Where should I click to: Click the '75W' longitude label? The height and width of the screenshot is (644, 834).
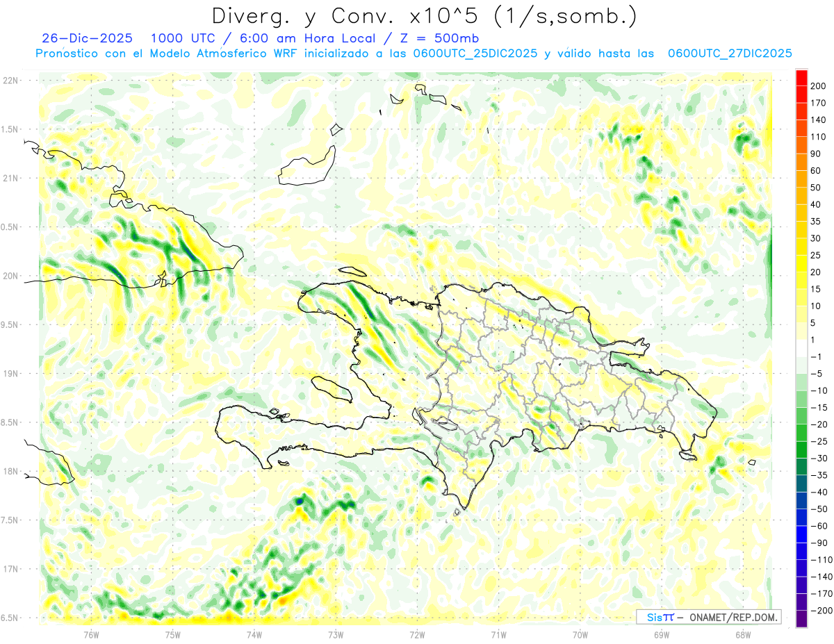pyautogui.click(x=173, y=635)
